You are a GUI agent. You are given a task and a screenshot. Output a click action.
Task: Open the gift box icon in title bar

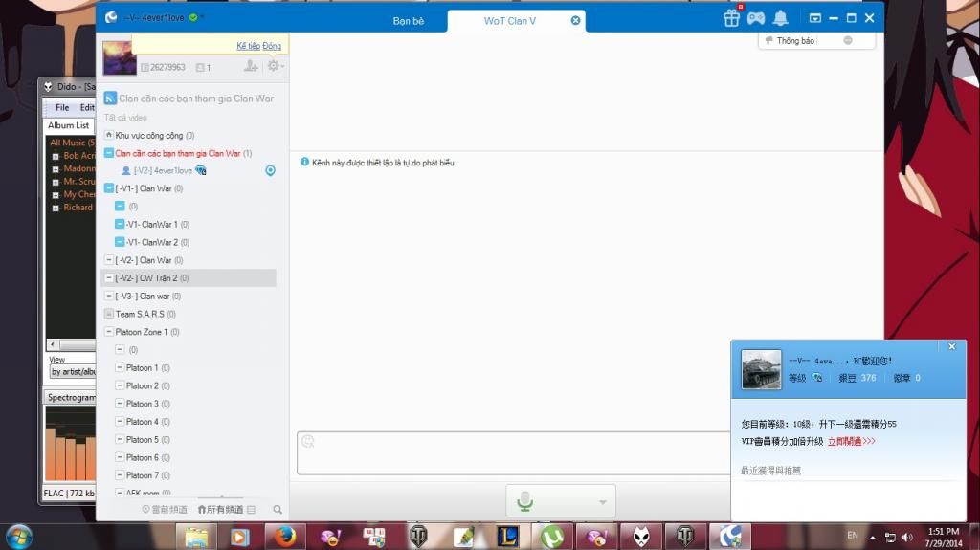click(x=731, y=18)
